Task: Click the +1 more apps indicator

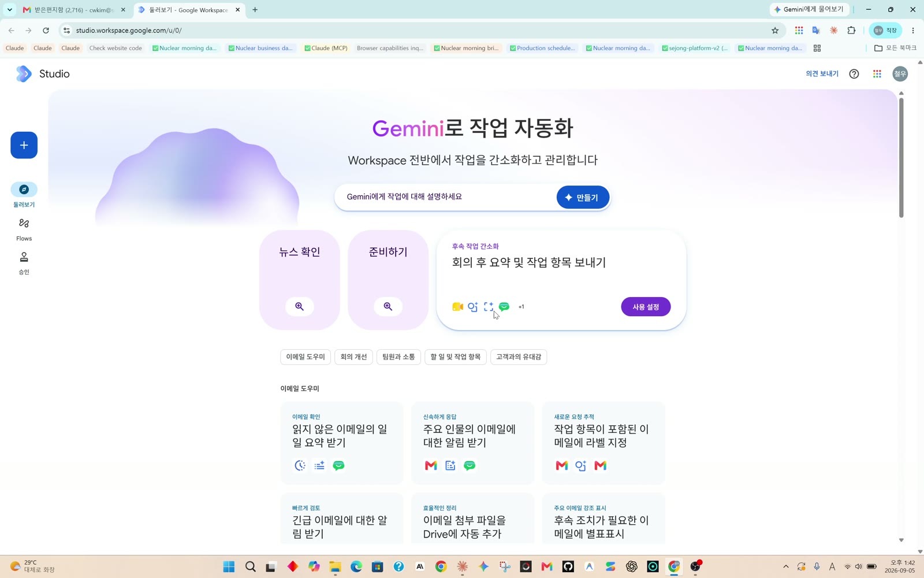Action: [x=521, y=307]
